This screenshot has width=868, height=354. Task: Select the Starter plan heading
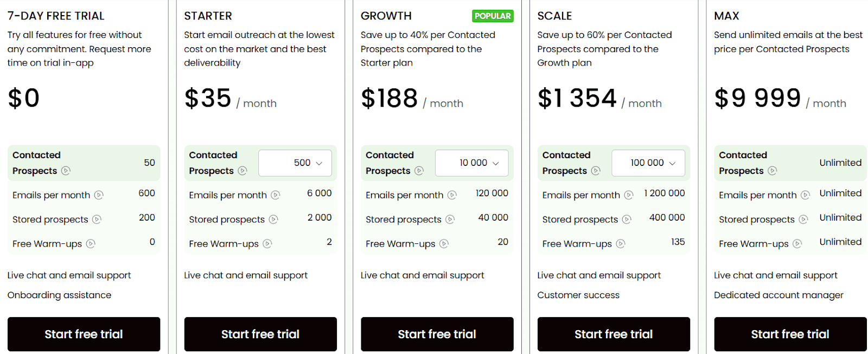208,16
